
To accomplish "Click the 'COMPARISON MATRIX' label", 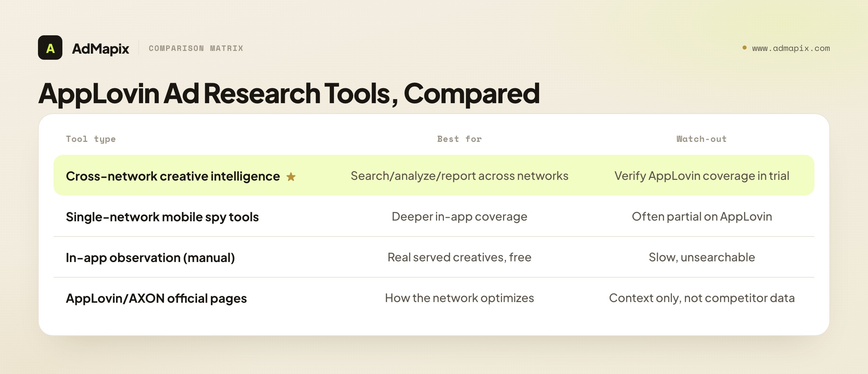I will 196,48.
